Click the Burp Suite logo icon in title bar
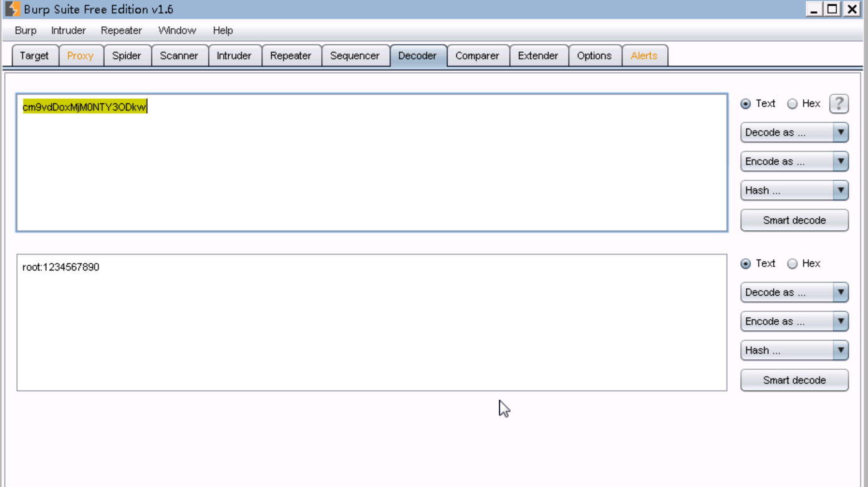This screenshot has height=487, width=868. coord(12,9)
